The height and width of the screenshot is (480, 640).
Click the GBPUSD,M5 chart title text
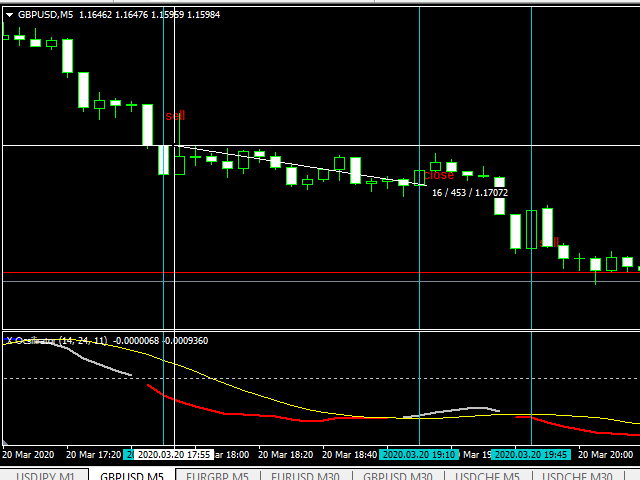45,15
